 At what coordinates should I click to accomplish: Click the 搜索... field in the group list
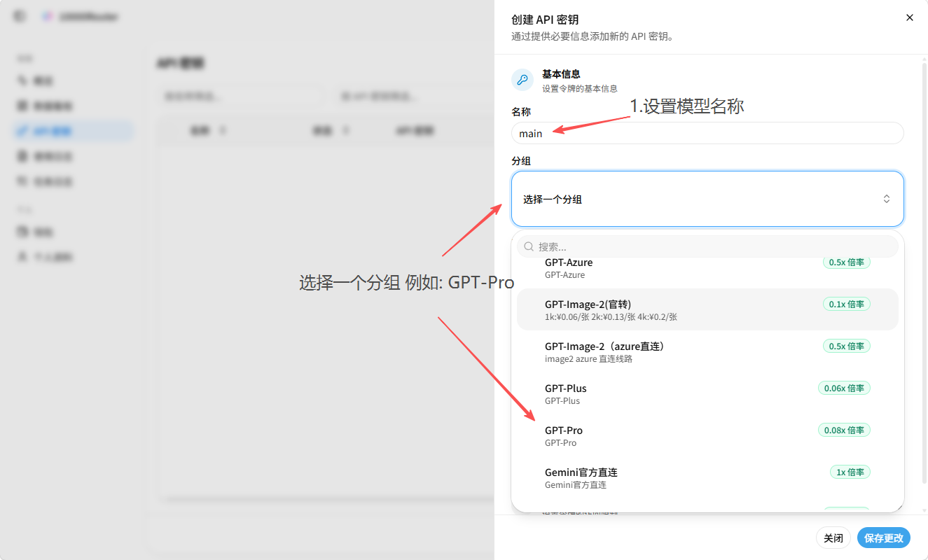[x=707, y=246]
